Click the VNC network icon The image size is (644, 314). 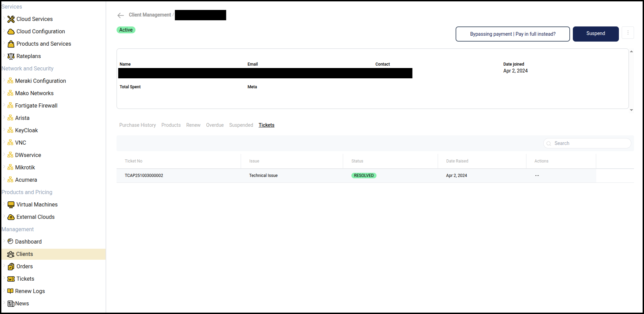(x=10, y=143)
